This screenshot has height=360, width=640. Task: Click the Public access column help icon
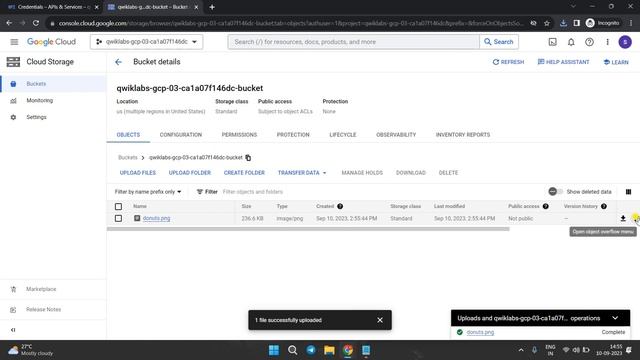click(545, 207)
